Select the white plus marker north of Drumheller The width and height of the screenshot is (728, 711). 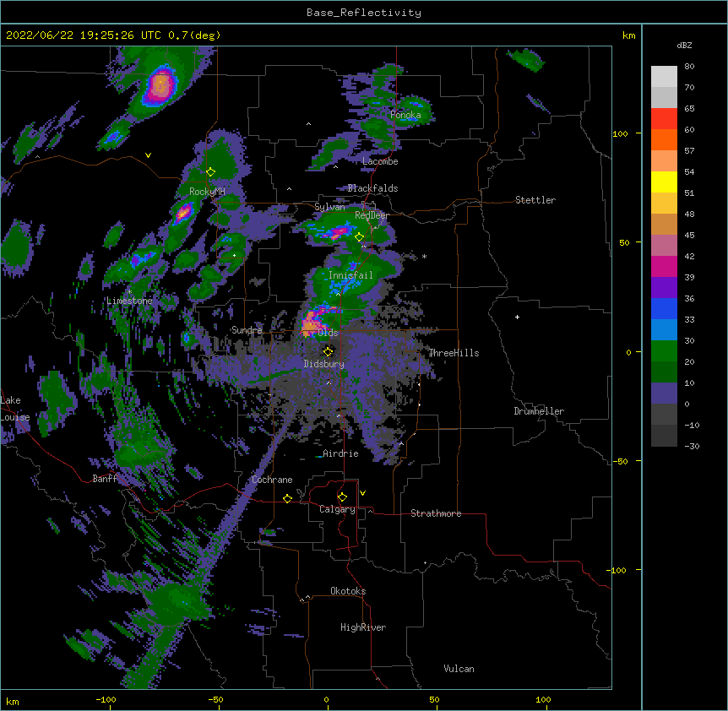click(x=517, y=317)
